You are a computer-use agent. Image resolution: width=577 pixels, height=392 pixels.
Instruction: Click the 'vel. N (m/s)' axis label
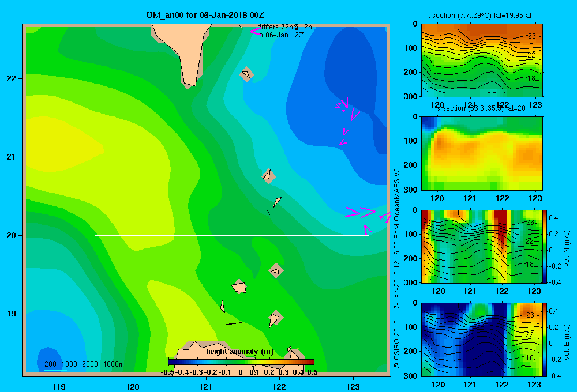click(567, 248)
